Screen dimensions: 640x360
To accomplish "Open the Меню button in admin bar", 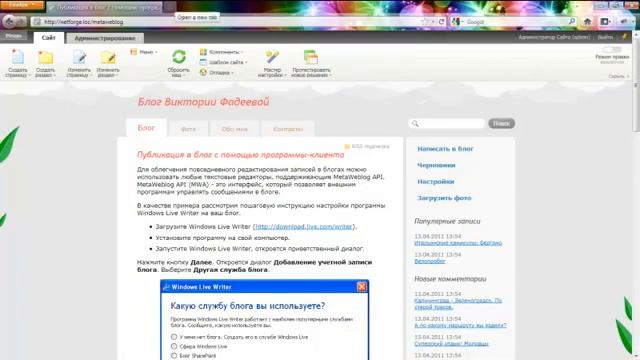I will [13, 36].
